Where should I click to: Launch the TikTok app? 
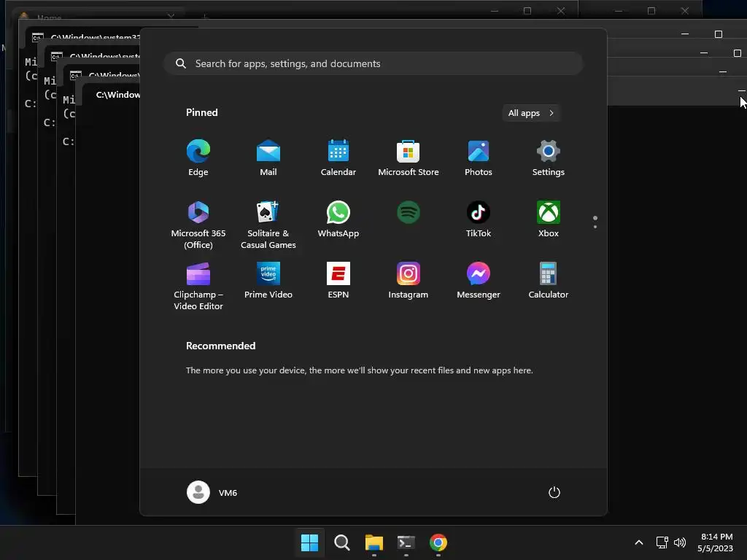click(x=479, y=219)
